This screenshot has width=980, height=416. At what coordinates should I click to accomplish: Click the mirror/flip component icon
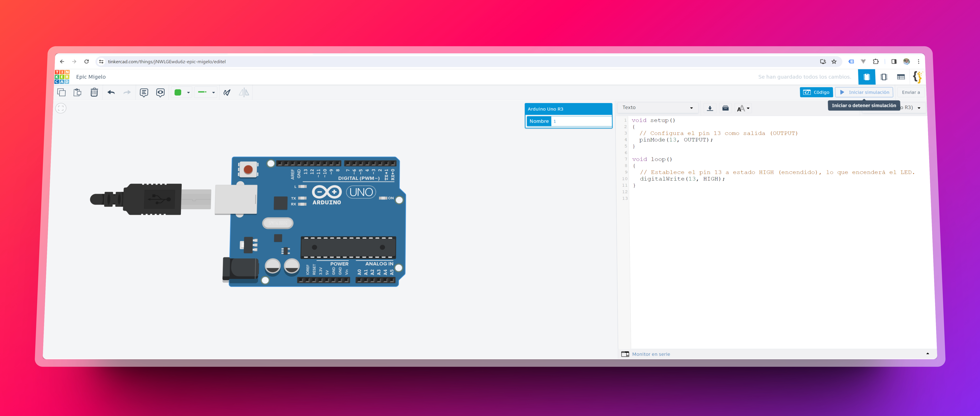[244, 92]
